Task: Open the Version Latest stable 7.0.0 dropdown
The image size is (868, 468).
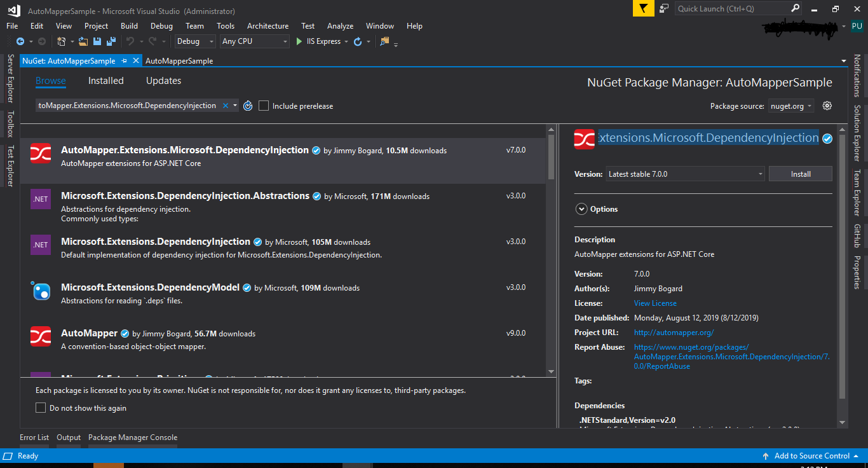Action: 685,174
